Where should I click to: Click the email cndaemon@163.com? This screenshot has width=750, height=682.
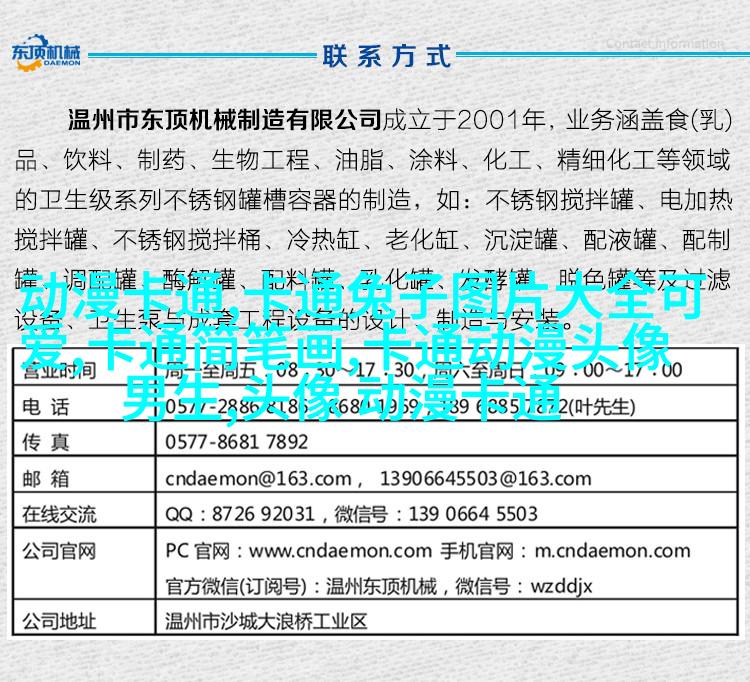[x=258, y=479]
